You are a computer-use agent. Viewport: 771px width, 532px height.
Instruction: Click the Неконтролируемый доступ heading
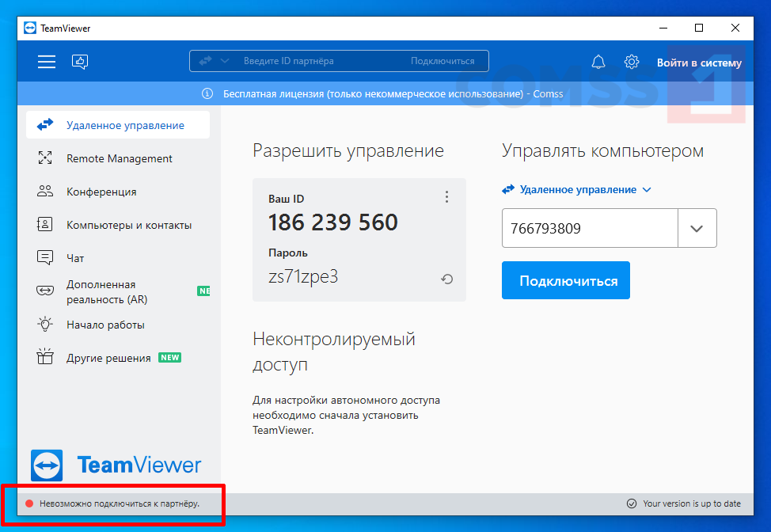tap(334, 351)
